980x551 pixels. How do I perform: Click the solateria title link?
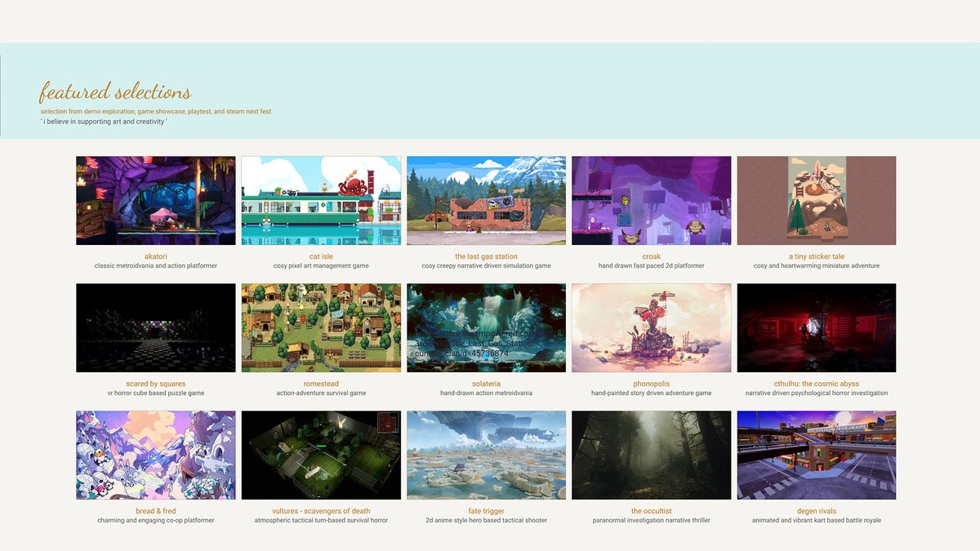click(486, 384)
